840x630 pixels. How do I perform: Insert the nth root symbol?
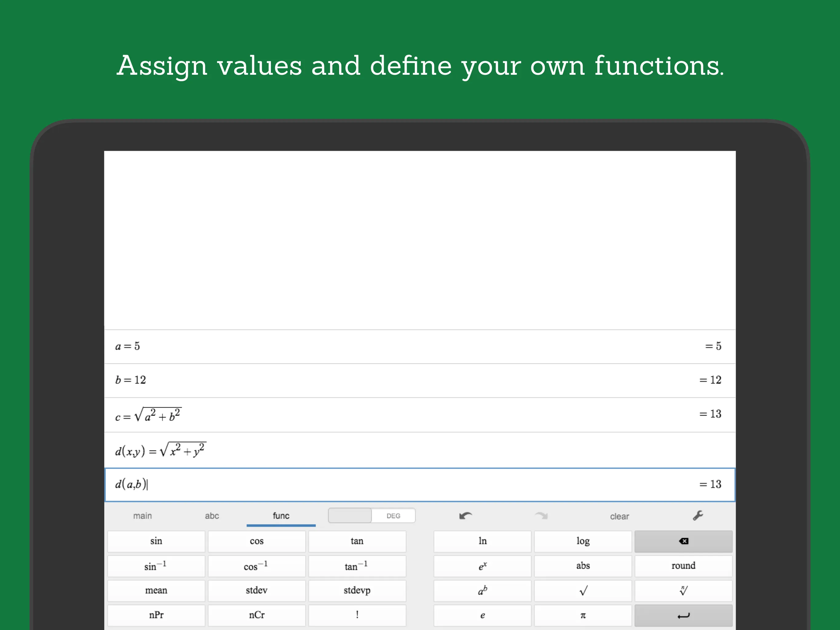point(683,591)
